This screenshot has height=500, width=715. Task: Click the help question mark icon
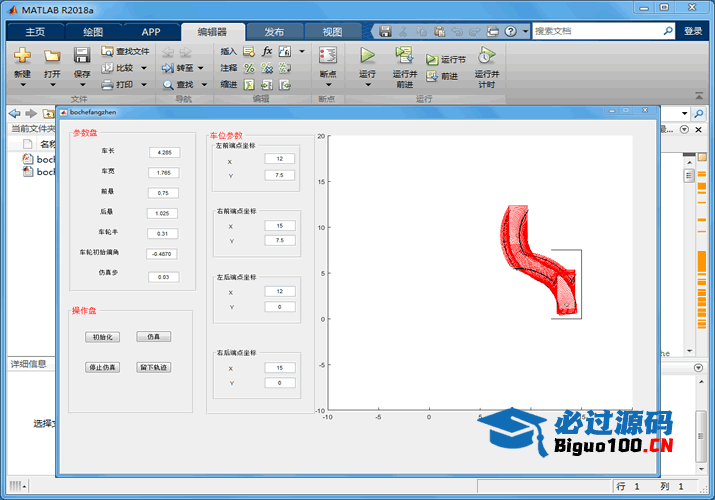click(x=511, y=31)
